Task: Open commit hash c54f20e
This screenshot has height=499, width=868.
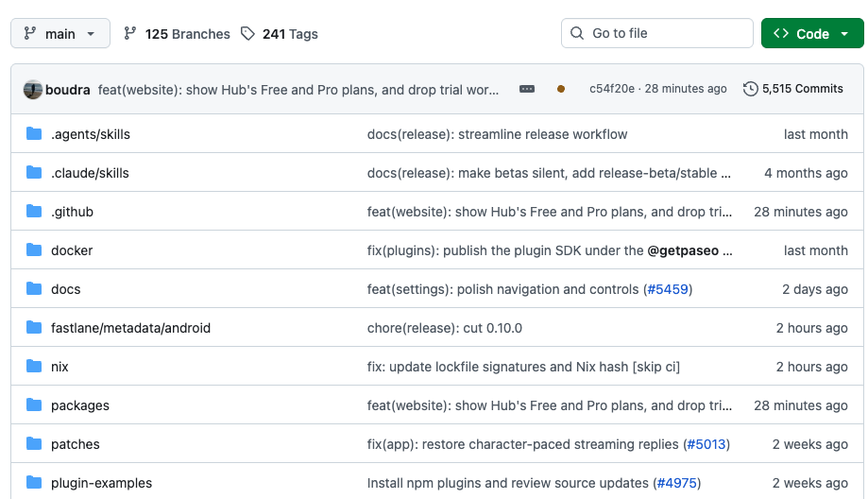Action: pos(612,89)
